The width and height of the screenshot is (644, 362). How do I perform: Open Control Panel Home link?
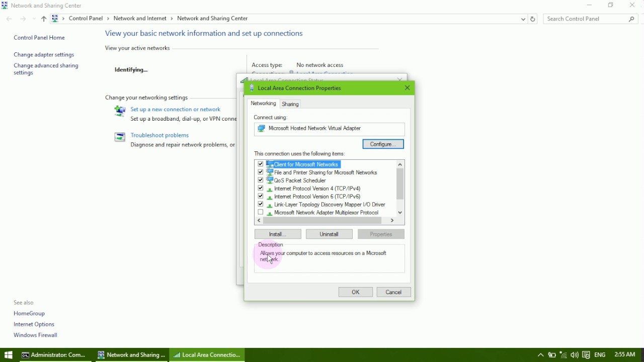[39, 38]
